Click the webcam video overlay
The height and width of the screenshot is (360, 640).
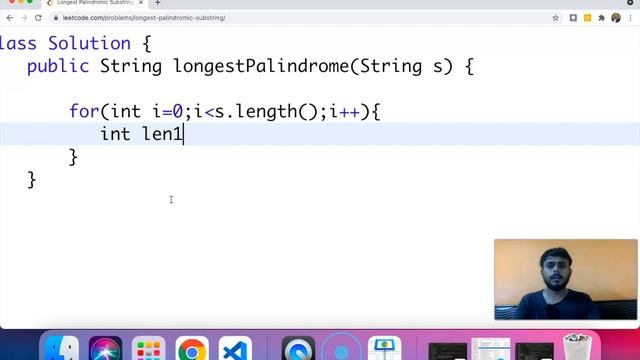[x=566, y=280]
